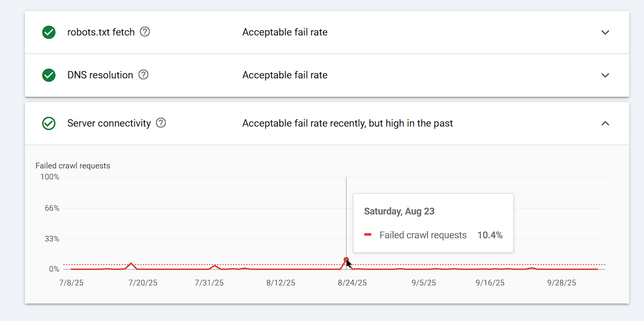Click the DNS resolution help icon
Viewport: 644px width, 321px height.
(x=143, y=75)
